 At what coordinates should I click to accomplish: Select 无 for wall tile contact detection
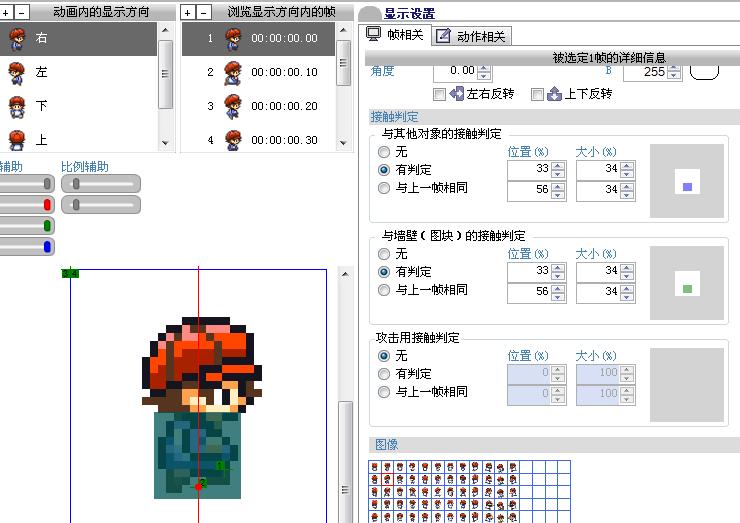(384, 254)
